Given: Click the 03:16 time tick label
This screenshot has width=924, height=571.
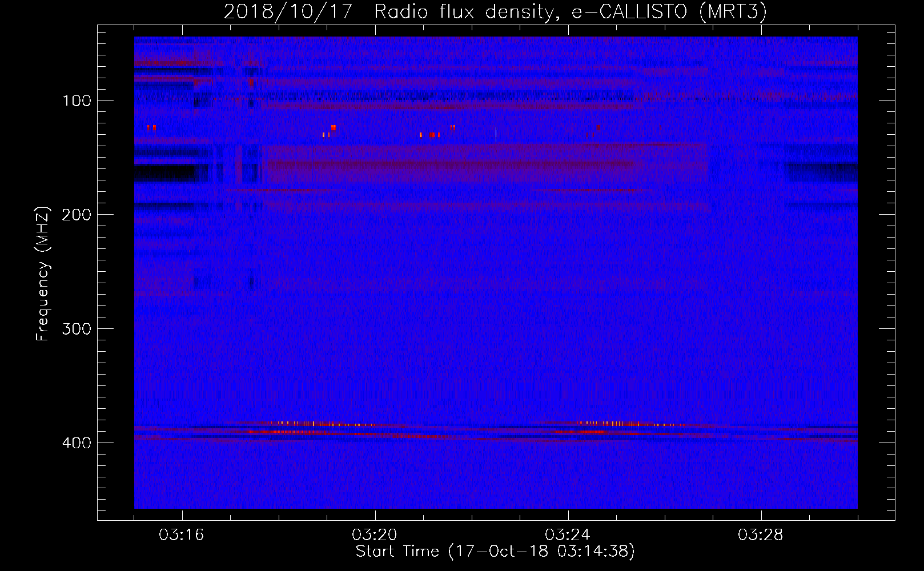Looking at the screenshot, I should [x=182, y=535].
